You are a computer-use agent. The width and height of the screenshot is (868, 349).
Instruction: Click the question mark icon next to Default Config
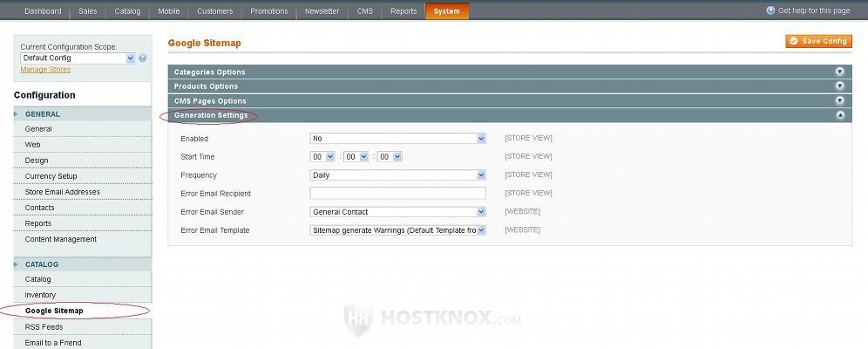[x=143, y=58]
